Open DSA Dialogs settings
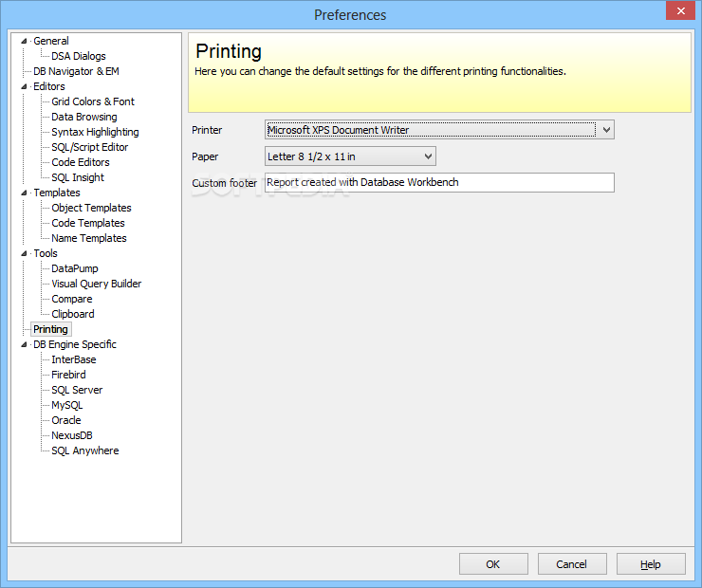Image resolution: width=702 pixels, height=588 pixels. click(79, 56)
